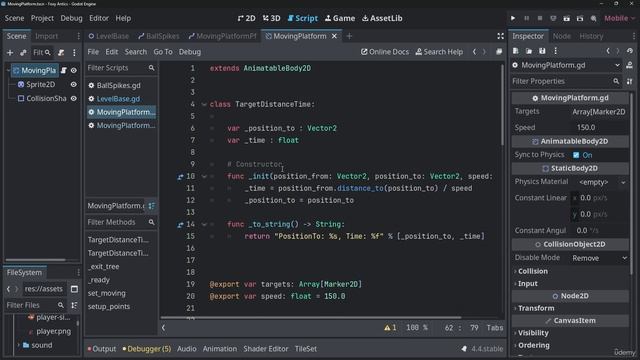This screenshot has width=640, height=360.
Task: Click the search icon in Filter Scripts
Action: [151, 68]
